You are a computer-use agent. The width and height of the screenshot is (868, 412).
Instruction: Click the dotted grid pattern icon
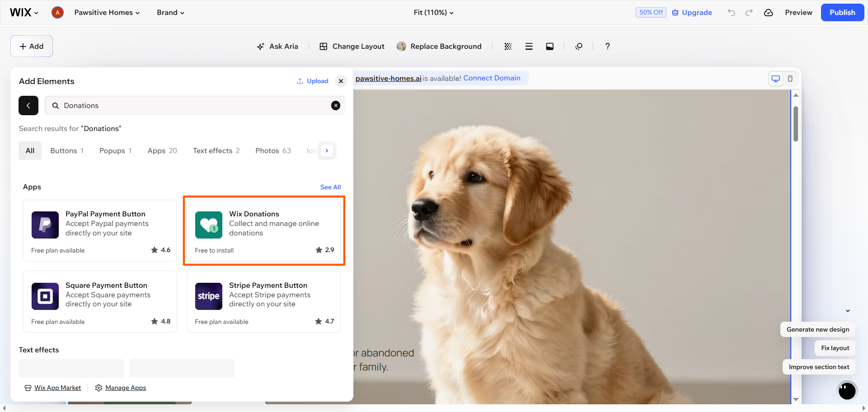coord(508,46)
